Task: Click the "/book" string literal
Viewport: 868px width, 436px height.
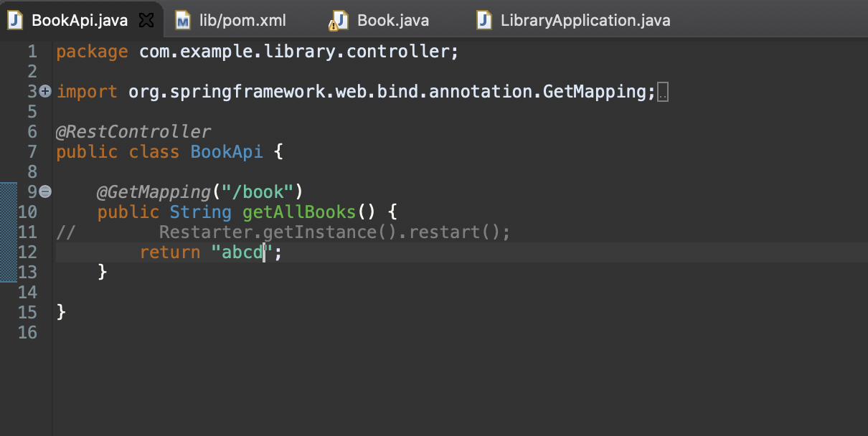Action: 258,192
